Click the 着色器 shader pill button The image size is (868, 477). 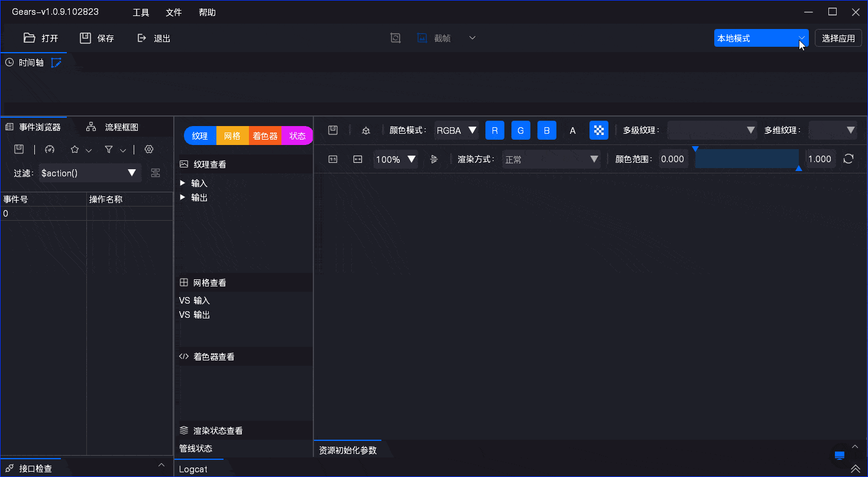point(265,136)
